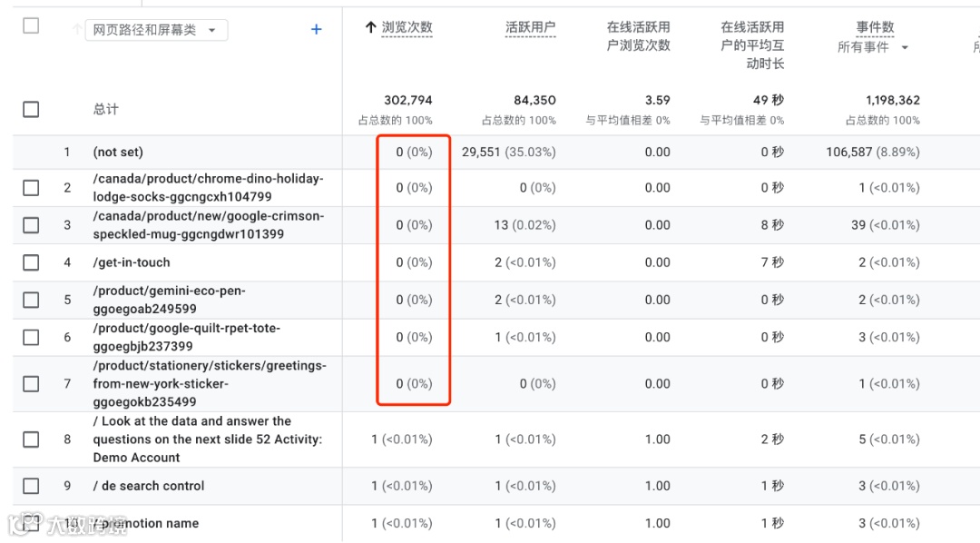Click the (not set) row label
The image size is (980, 543).
[x=118, y=152]
